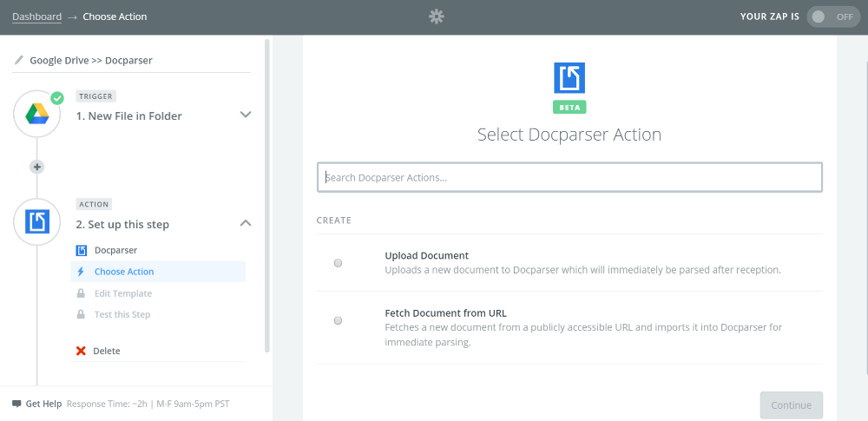This screenshot has width=868, height=421.
Task: Click the Upload Document description text
Action: click(x=583, y=270)
